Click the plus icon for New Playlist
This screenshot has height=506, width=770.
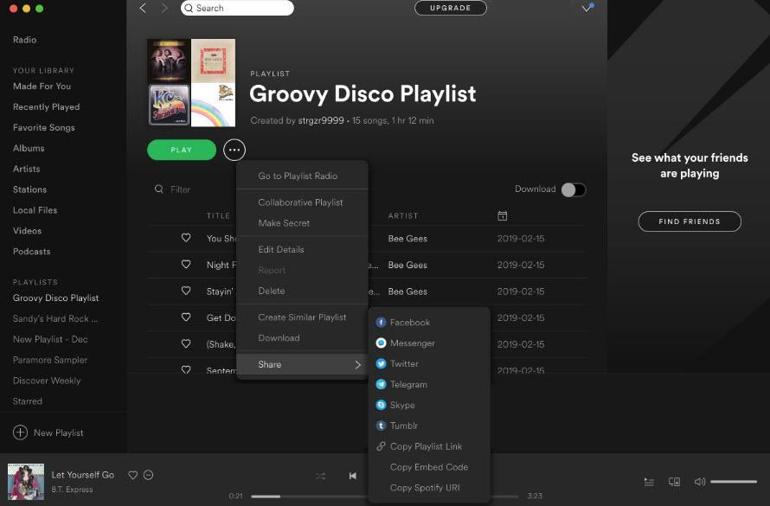20,432
